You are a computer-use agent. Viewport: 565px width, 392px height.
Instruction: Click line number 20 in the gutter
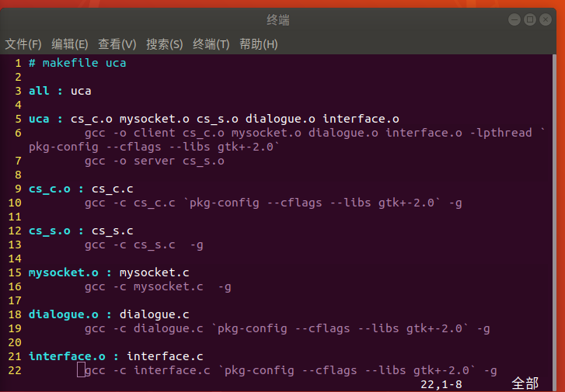tap(15, 342)
